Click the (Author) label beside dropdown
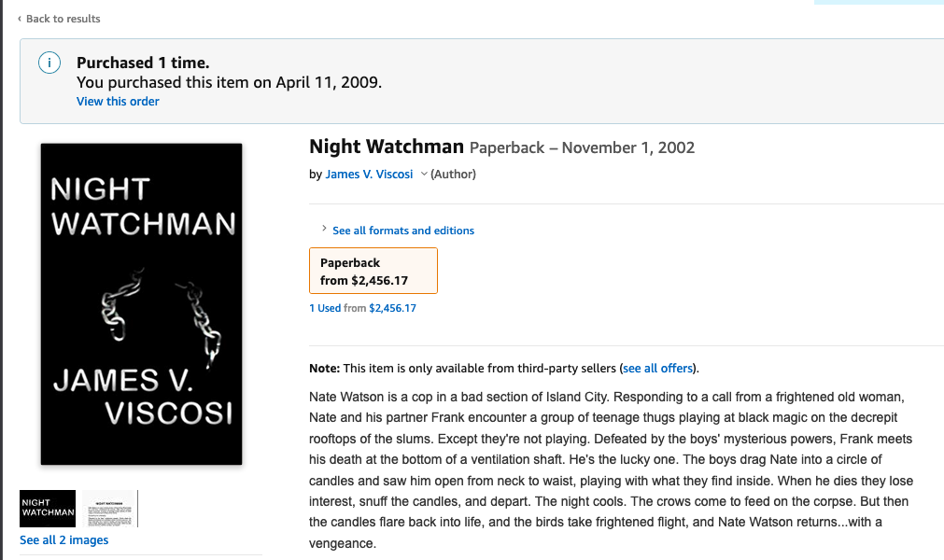This screenshot has width=944, height=560. pyautogui.click(x=453, y=174)
